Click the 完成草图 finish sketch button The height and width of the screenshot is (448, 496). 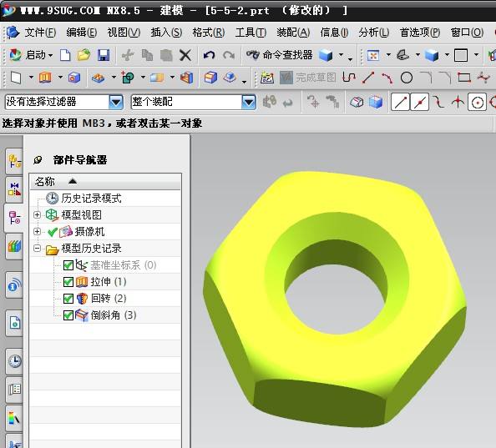coord(308,78)
